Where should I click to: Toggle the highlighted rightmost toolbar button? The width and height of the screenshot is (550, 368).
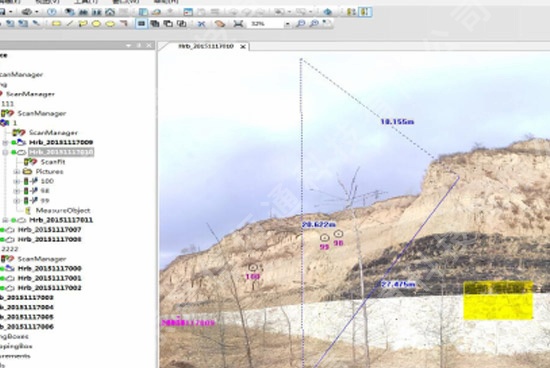click(x=365, y=12)
